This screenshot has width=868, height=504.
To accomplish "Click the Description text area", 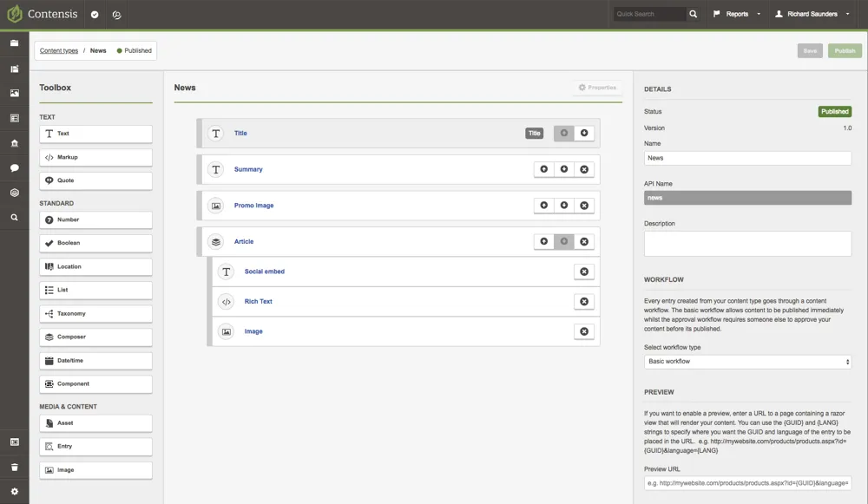I will [747, 244].
